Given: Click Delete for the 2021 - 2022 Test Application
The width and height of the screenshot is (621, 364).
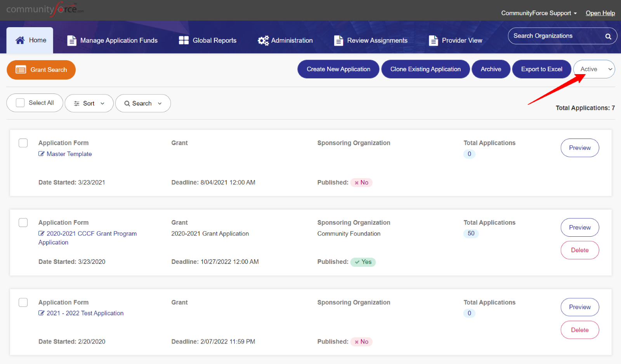Looking at the screenshot, I should 580,330.
